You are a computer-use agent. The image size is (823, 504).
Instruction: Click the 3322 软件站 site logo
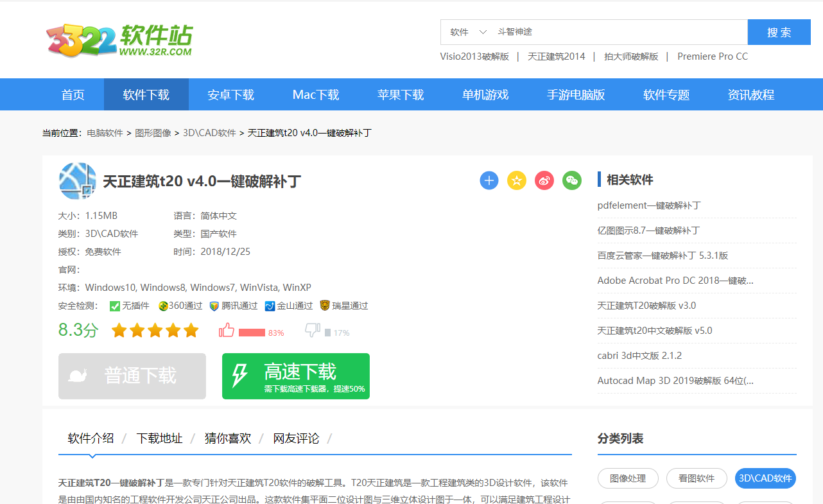[119, 40]
